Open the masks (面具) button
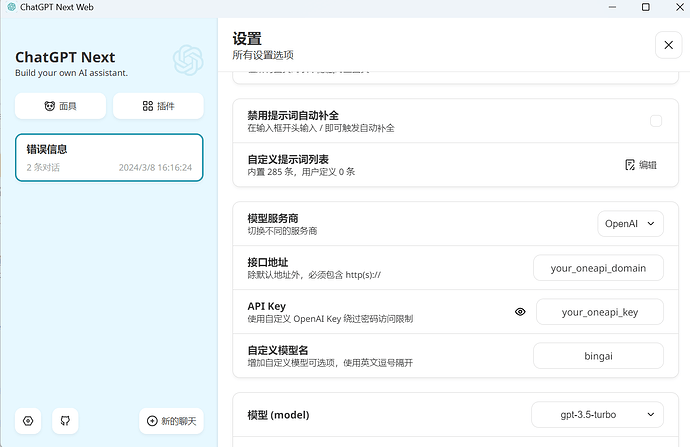 click(60, 106)
